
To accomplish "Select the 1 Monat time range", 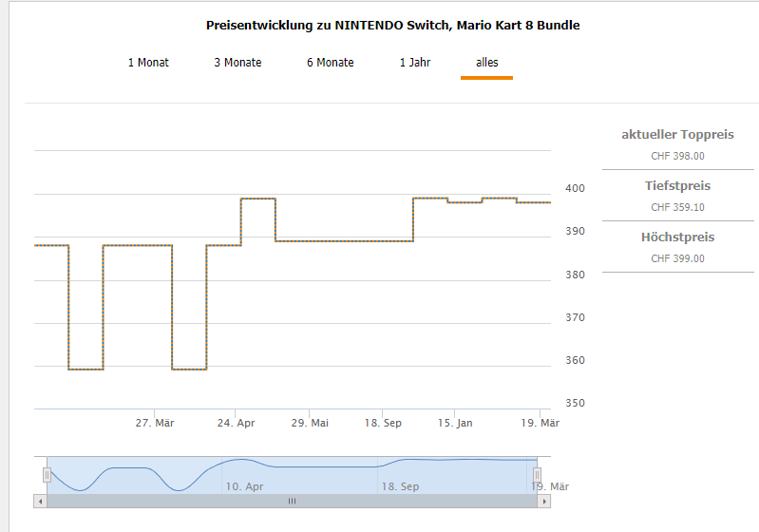I will (148, 63).
